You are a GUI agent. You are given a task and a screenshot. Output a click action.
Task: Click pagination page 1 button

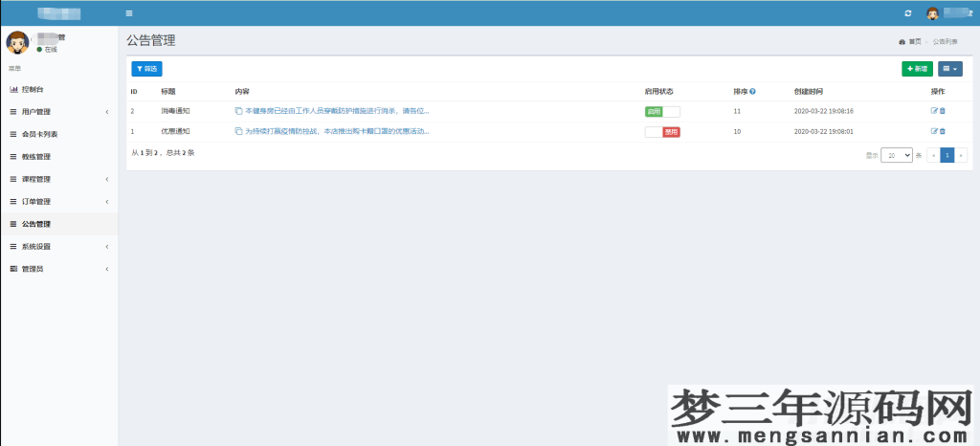pos(947,156)
